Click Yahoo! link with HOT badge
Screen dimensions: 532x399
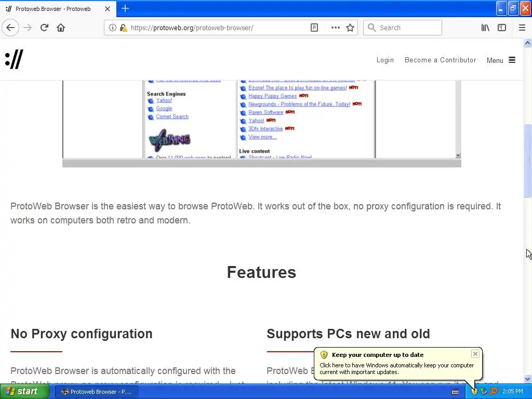click(x=256, y=121)
